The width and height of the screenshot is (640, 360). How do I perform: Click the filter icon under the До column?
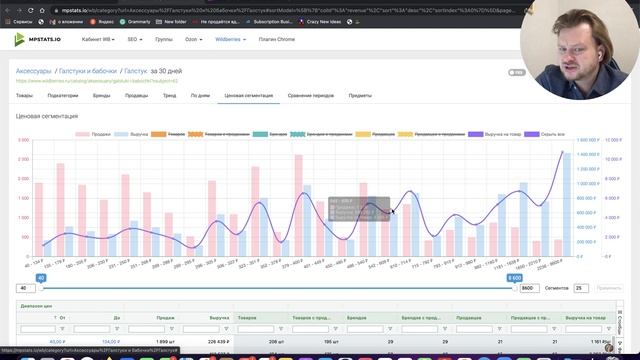[x=117, y=329]
